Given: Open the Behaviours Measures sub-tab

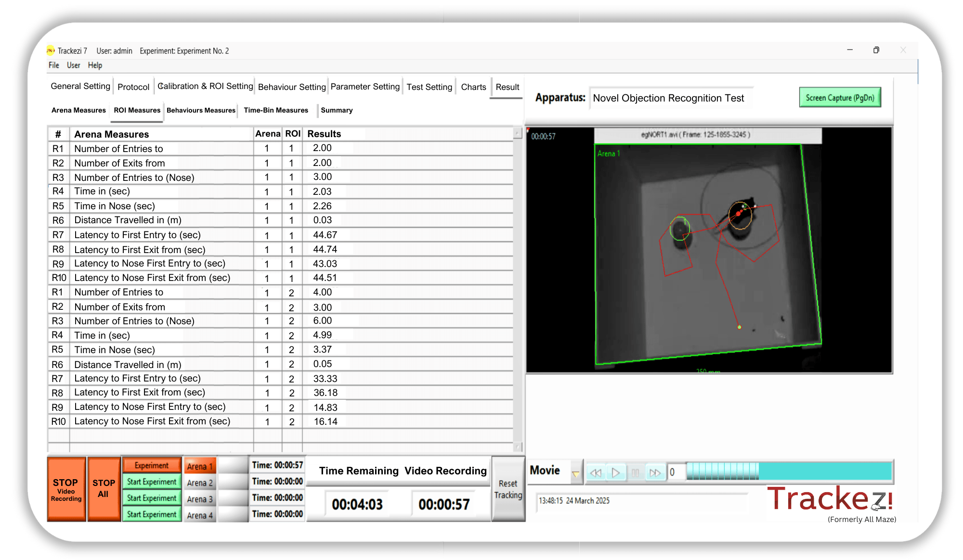Looking at the screenshot, I should point(201,110).
